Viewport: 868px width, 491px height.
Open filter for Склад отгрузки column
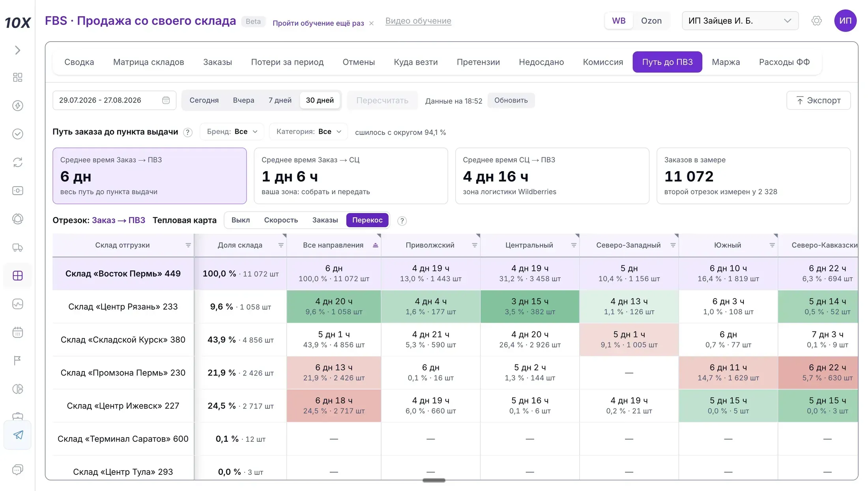point(188,245)
